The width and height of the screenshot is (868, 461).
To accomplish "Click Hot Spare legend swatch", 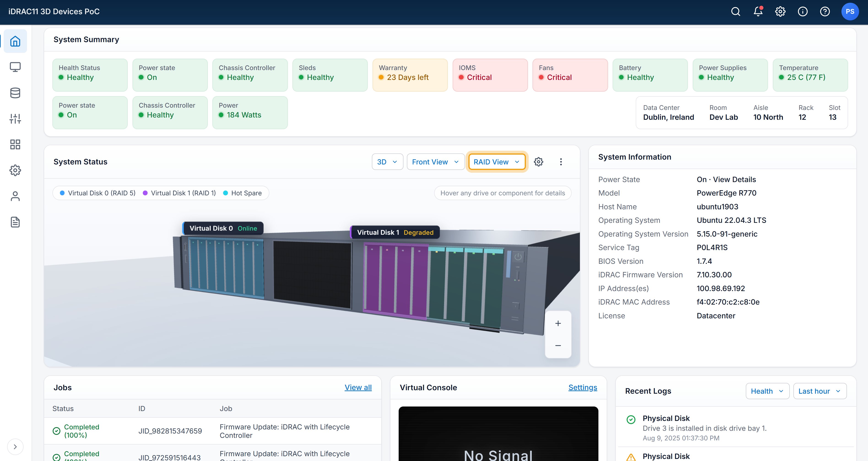I will tap(225, 193).
